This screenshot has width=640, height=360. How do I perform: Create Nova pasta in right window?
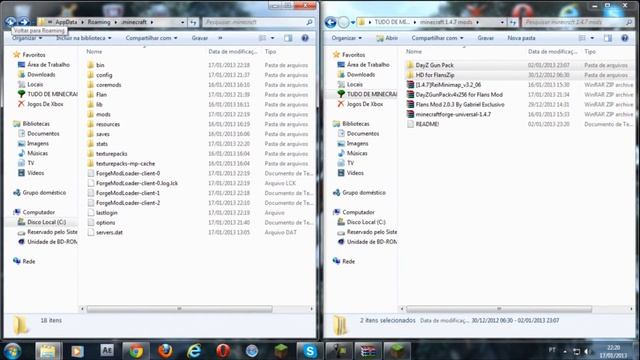tap(521, 38)
